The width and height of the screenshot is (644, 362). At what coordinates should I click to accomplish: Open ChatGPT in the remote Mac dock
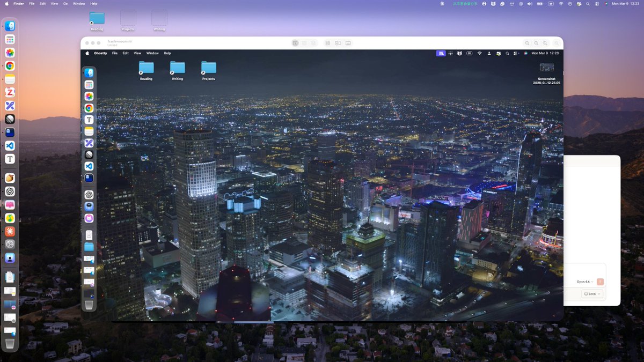point(89,195)
